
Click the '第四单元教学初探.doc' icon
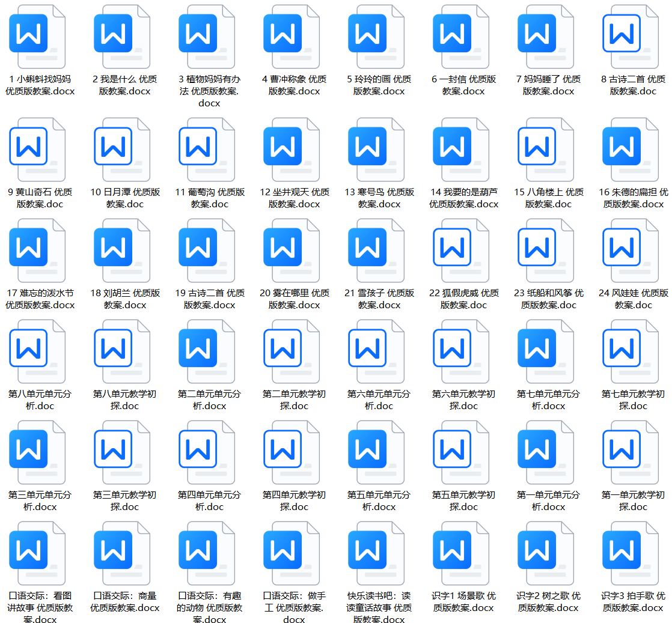tap(292, 452)
